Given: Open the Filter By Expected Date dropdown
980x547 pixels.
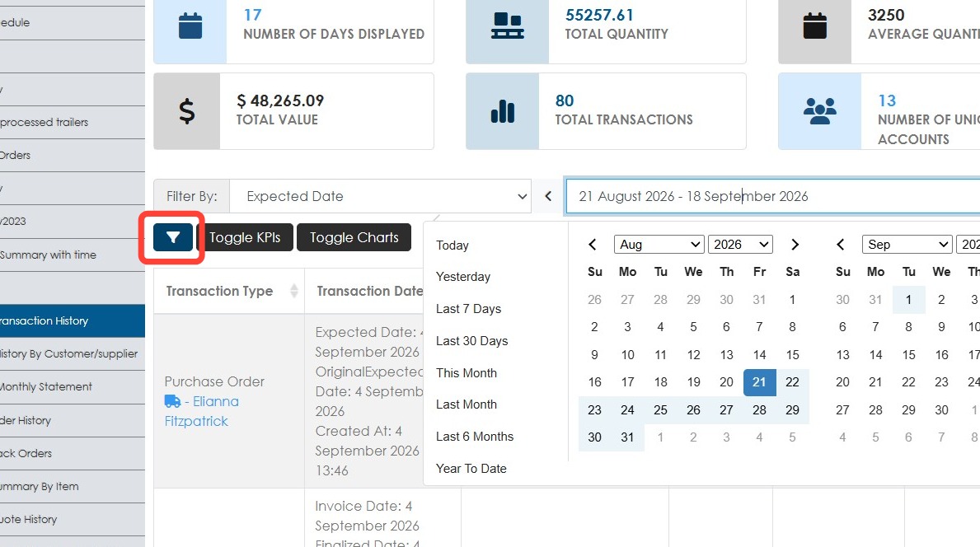Looking at the screenshot, I should pyautogui.click(x=380, y=196).
